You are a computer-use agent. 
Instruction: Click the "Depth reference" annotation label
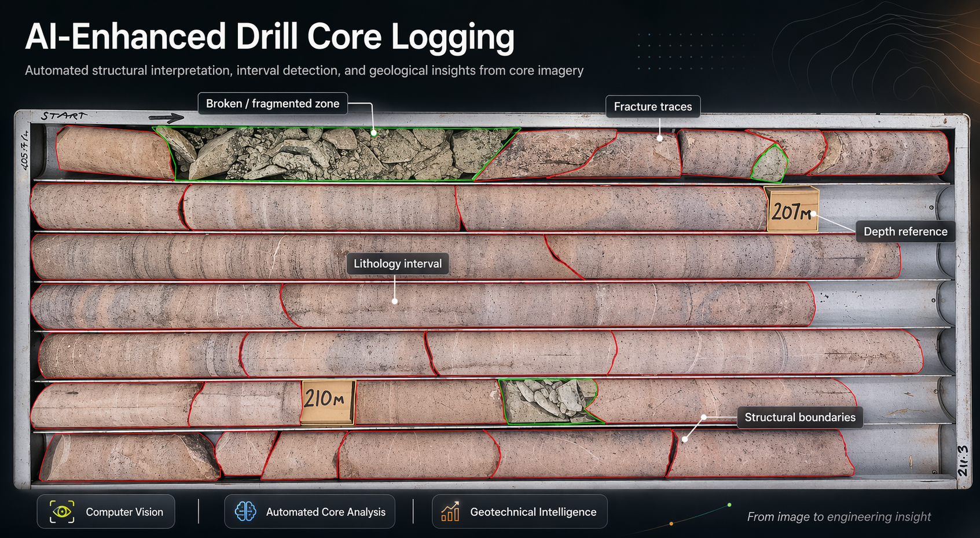coord(905,232)
